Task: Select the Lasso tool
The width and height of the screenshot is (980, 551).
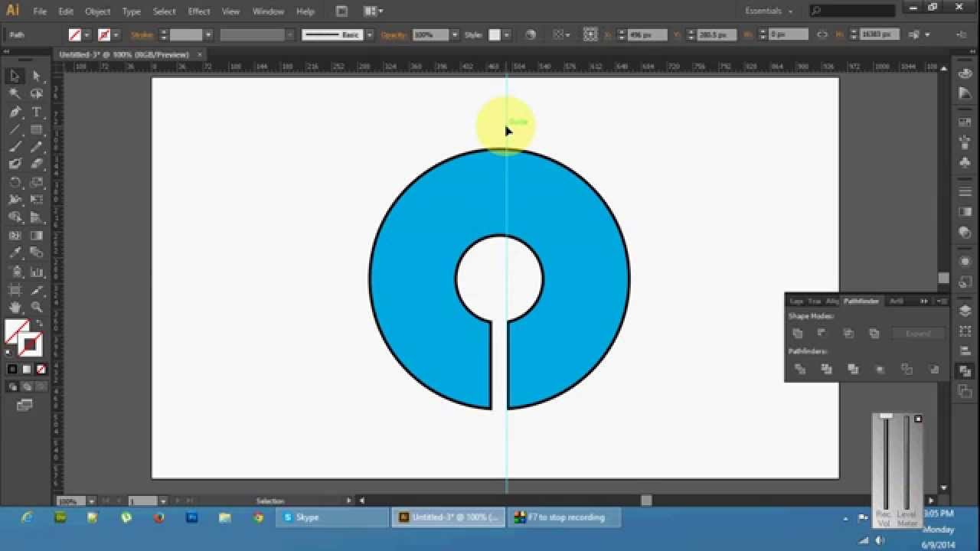Action: point(36,93)
